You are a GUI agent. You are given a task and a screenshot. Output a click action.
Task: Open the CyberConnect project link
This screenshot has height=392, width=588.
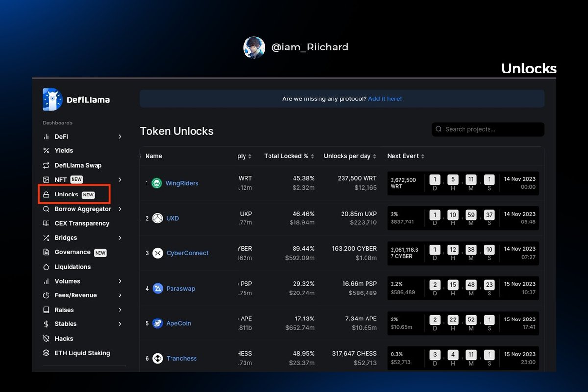[188, 253]
